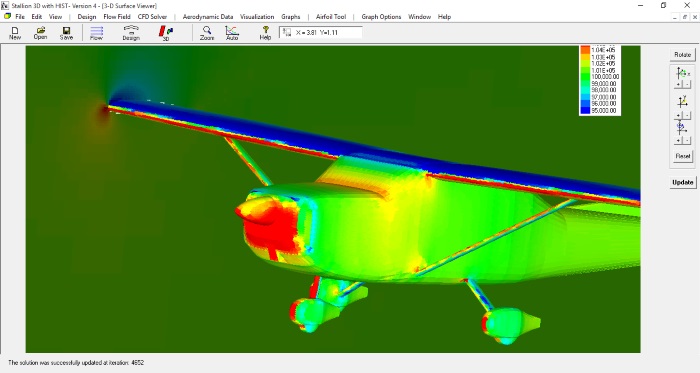Click the Stallion 3D app icon in title bar
This screenshot has width=700, height=373.
click(5, 5)
